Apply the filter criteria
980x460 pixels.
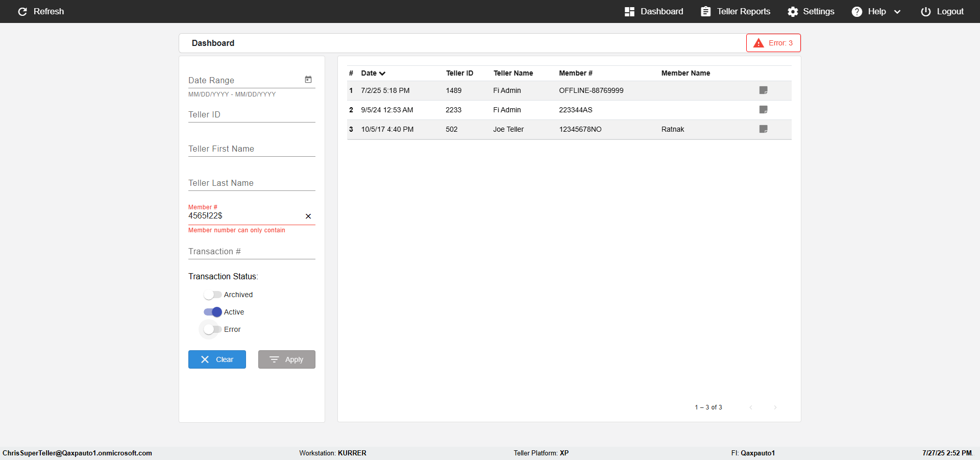pyautogui.click(x=287, y=359)
